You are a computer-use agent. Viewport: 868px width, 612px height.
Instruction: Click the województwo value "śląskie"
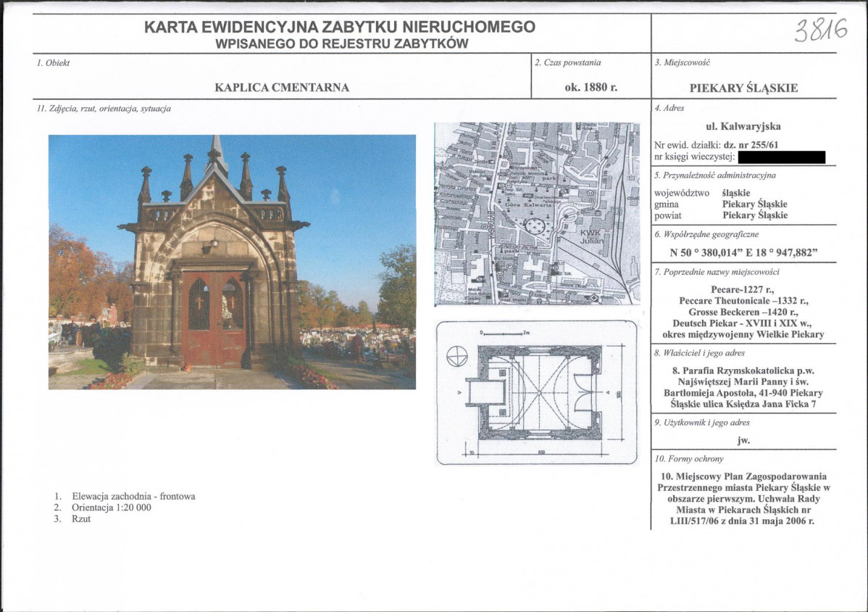[736, 193]
